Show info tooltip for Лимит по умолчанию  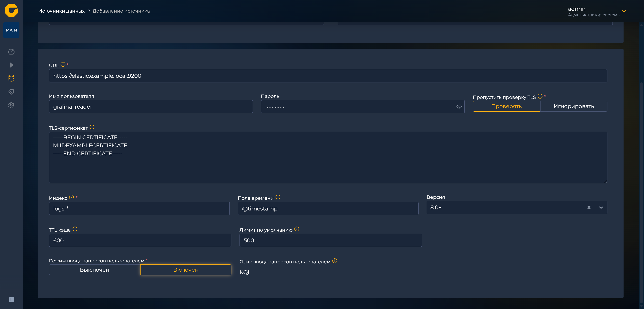(297, 229)
